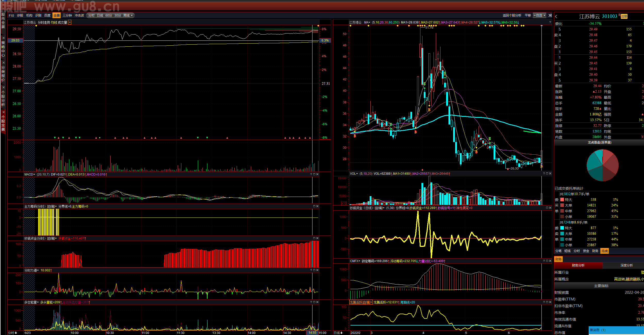Click the teal 中单 sell order swatch
Viewport: 644px width, 335px height.
[562, 239]
